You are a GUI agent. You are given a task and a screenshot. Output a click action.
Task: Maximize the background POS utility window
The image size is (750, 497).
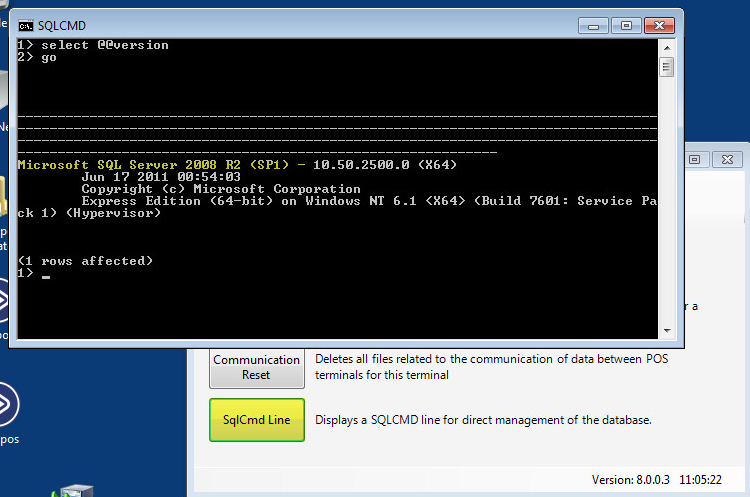[x=696, y=160]
